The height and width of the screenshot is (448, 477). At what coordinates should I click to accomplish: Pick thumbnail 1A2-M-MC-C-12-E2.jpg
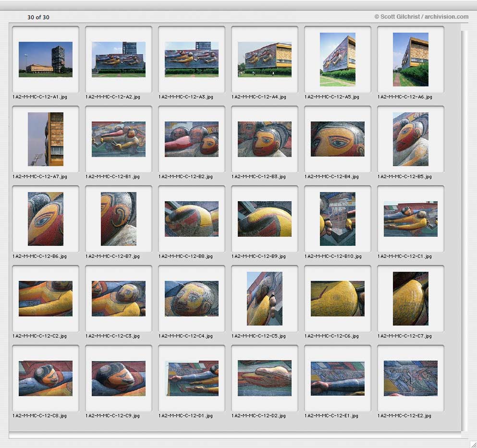click(411, 378)
